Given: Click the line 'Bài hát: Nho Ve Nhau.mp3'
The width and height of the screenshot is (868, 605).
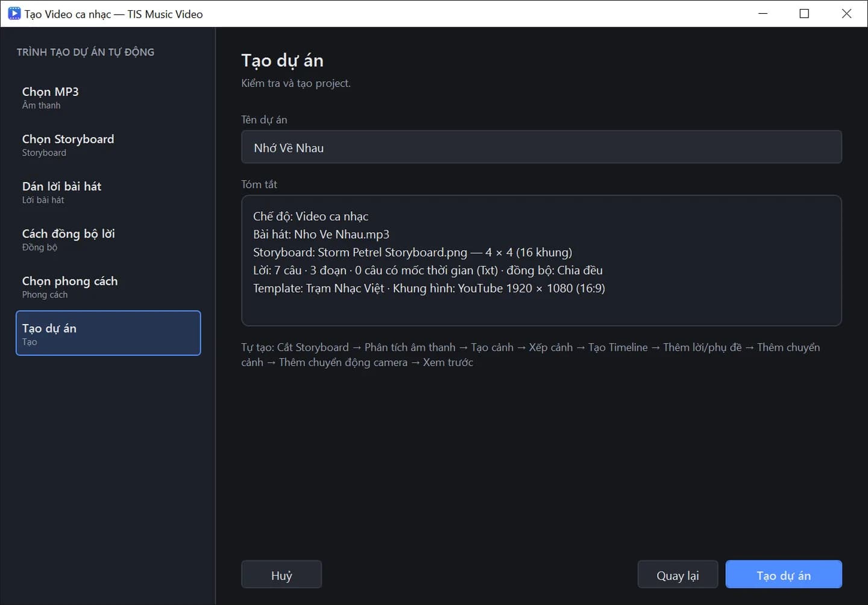Looking at the screenshot, I should click(x=321, y=235).
